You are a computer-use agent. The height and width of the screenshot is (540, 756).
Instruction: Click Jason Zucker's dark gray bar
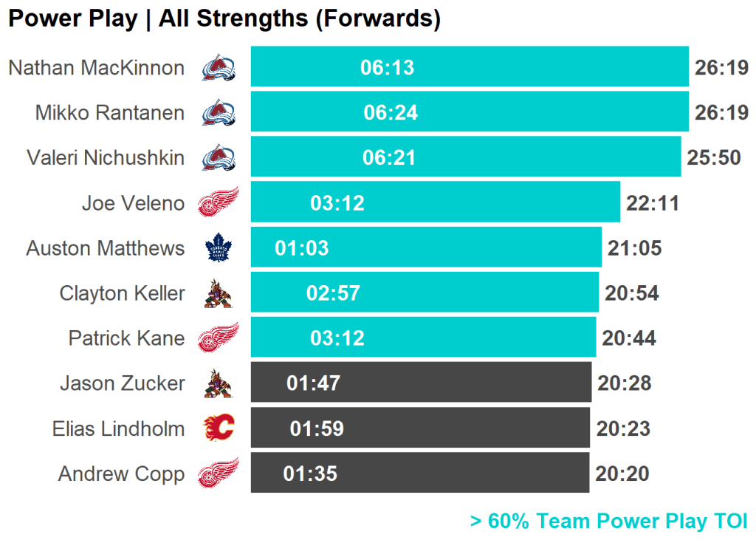click(x=421, y=383)
